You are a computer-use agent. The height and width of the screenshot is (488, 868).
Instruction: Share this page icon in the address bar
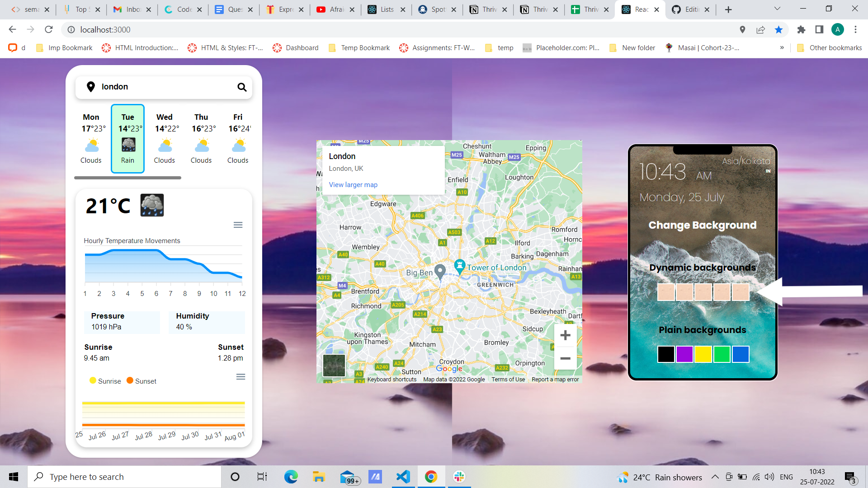pyautogui.click(x=760, y=29)
